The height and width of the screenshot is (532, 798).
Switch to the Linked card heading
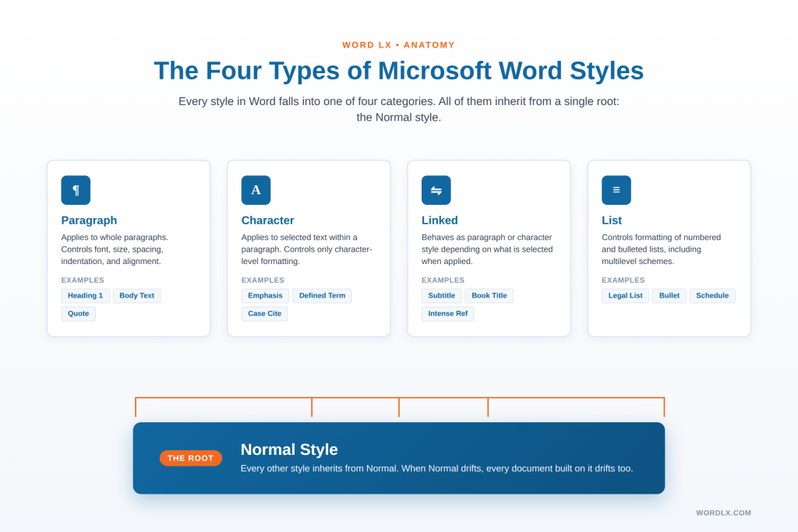click(x=440, y=220)
